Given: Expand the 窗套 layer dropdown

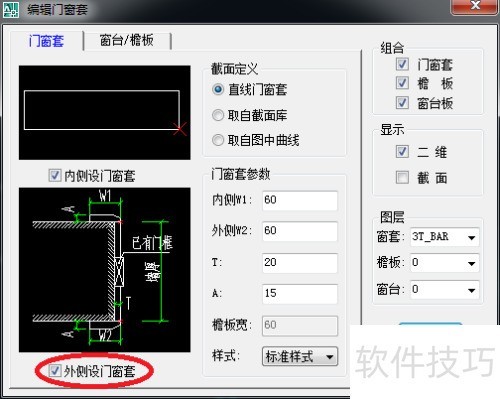Looking at the screenshot, I should pos(445,237).
